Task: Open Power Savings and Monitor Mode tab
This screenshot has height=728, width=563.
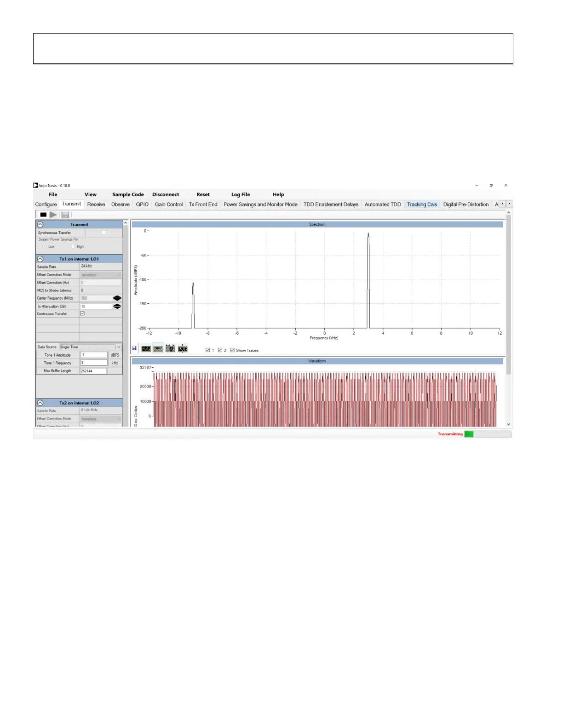Action: coord(260,205)
